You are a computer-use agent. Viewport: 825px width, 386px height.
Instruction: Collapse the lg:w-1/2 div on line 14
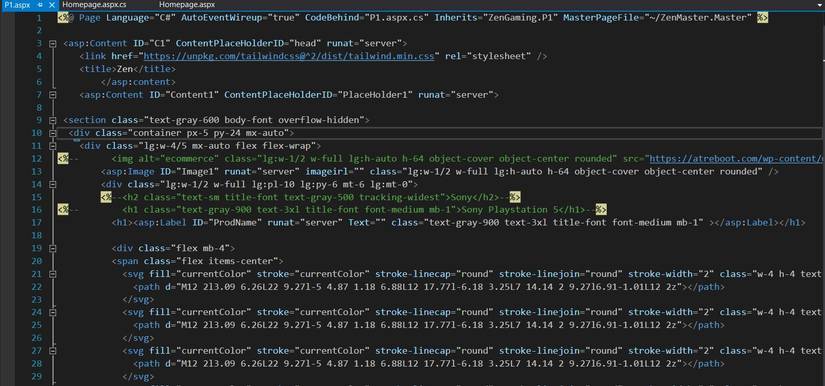point(53,185)
